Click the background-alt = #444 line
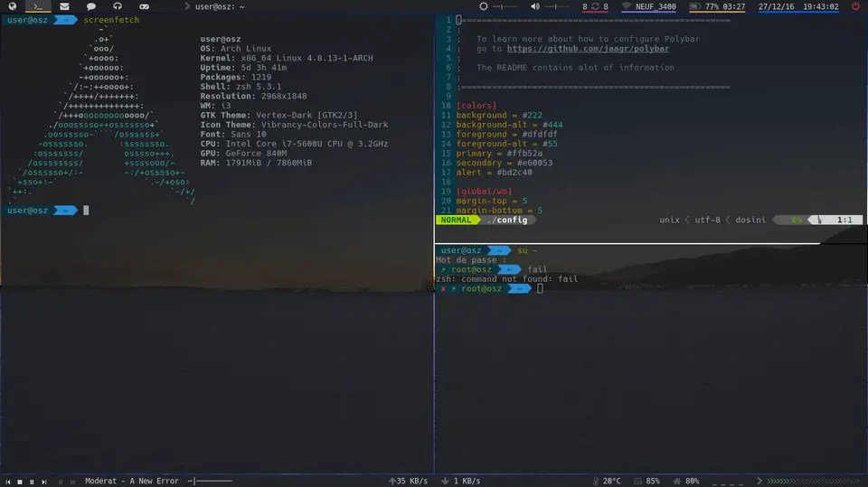868x487 pixels. click(x=509, y=125)
